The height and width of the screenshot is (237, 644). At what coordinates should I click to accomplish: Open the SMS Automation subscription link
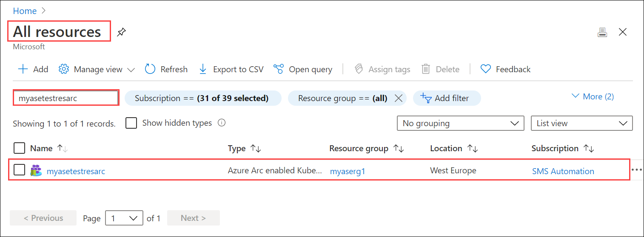point(563,171)
